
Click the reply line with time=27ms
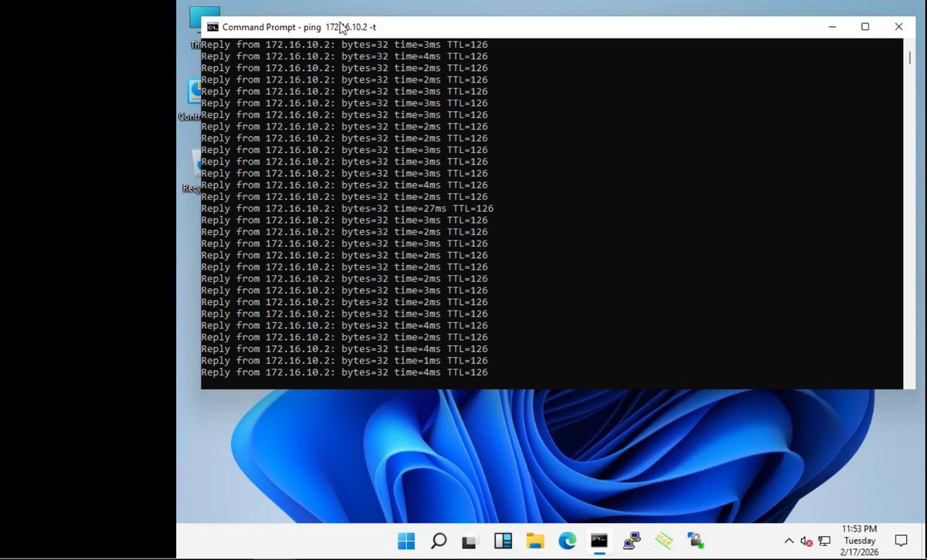[x=348, y=209]
